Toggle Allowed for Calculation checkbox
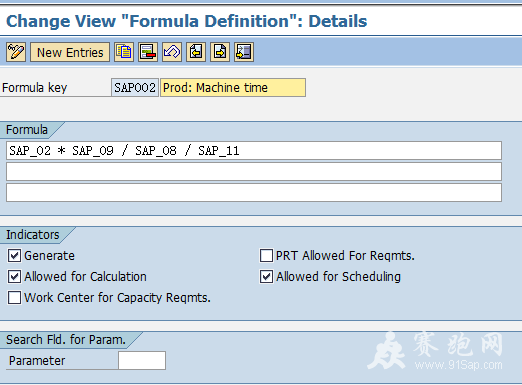This screenshot has width=522, height=385. (x=14, y=277)
